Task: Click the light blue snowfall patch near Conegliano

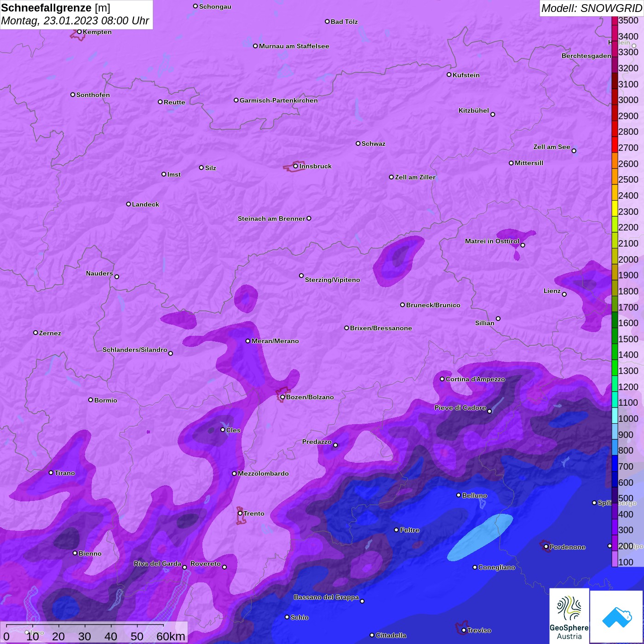Action: [480, 537]
